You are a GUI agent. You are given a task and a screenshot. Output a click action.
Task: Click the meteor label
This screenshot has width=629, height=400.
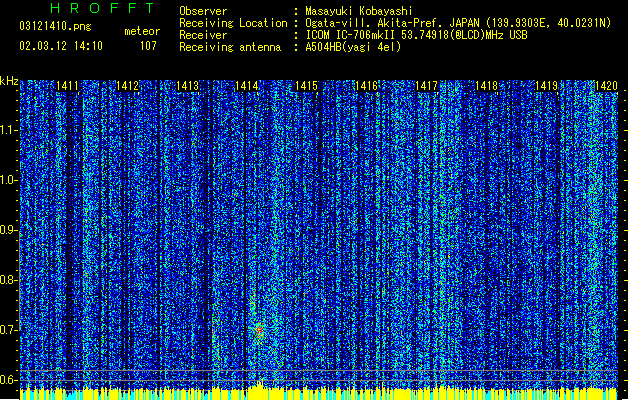tap(142, 31)
